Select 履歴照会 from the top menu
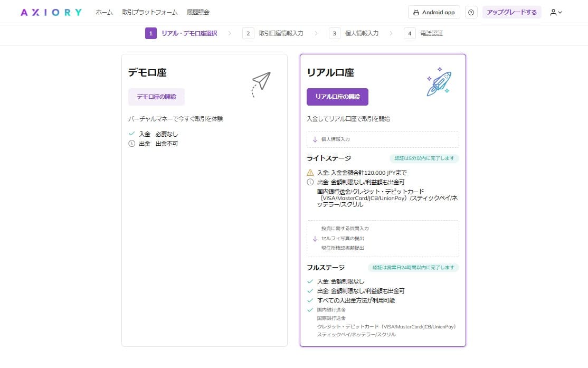Screen dimensions: 588x368 click(198, 12)
